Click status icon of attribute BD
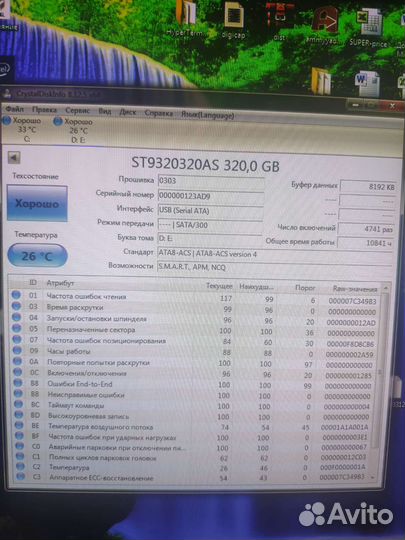Screen dimensions: 405x540 19,415
